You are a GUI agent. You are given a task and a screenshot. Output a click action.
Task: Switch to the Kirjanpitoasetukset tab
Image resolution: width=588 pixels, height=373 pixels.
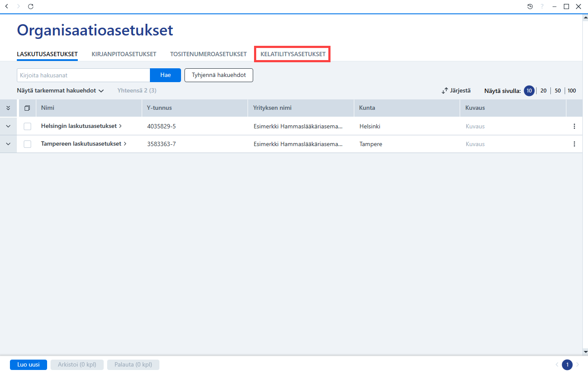pyautogui.click(x=124, y=54)
